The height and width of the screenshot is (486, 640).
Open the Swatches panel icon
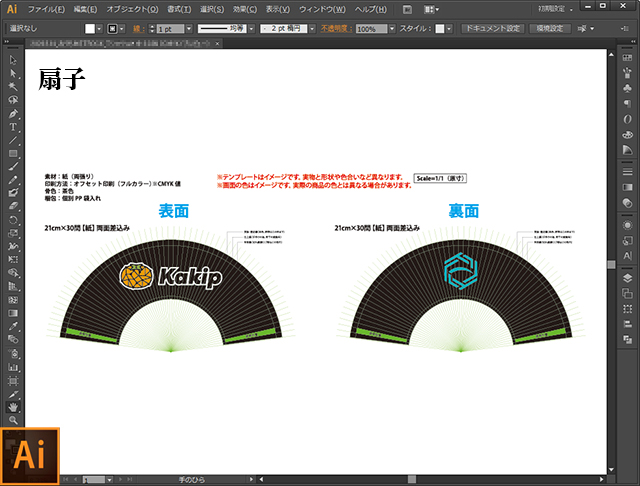pyautogui.click(x=627, y=58)
